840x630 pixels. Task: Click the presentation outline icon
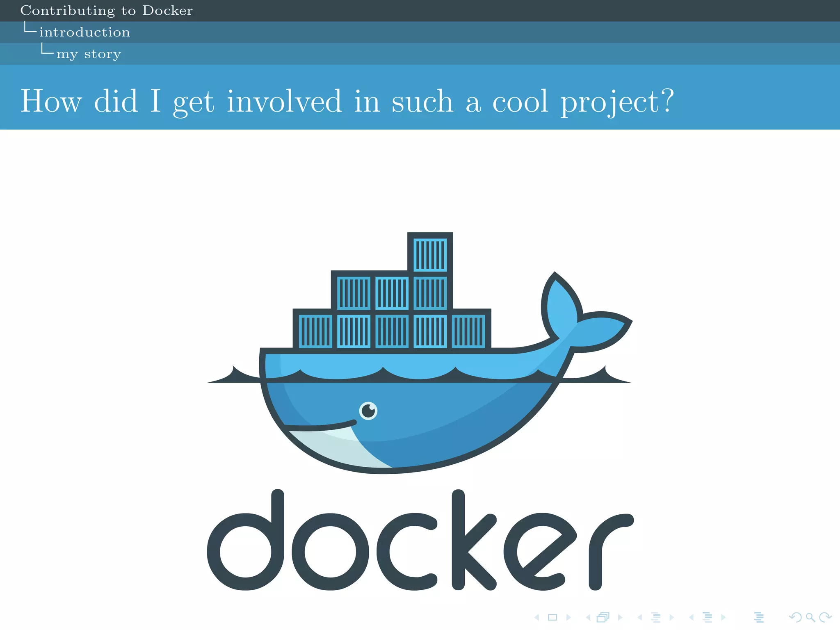759,617
